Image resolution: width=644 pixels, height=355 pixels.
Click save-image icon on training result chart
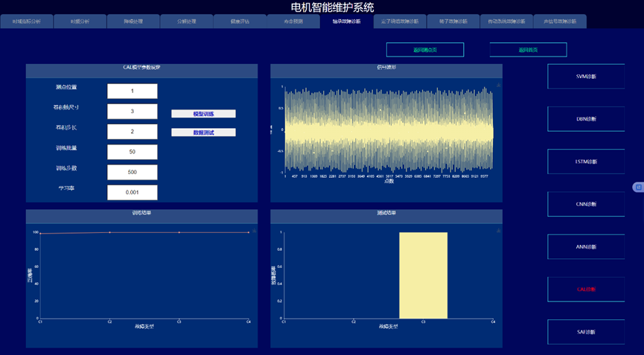[x=254, y=231]
